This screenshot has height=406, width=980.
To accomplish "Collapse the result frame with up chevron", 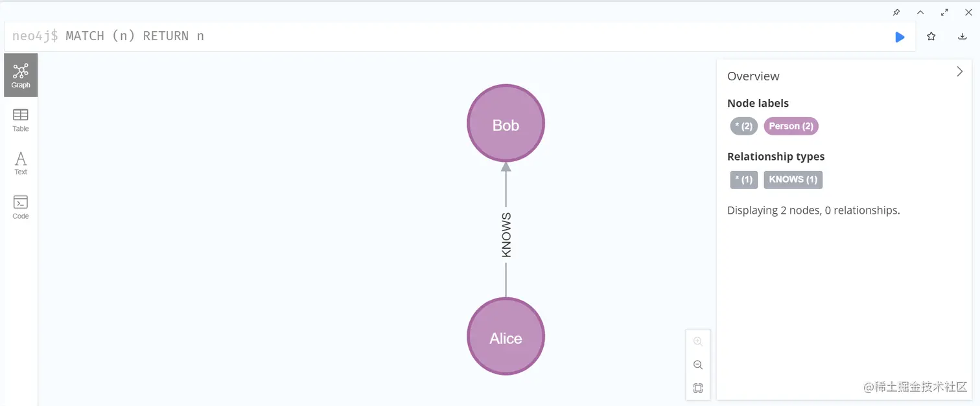I will pyautogui.click(x=920, y=12).
